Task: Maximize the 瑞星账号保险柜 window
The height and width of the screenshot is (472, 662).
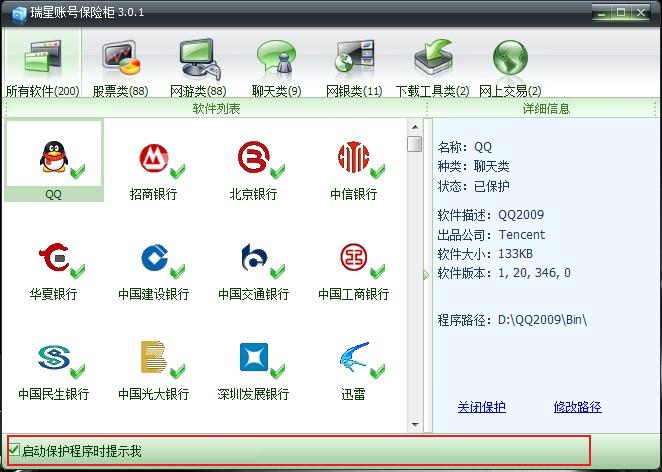Action: tap(621, 13)
